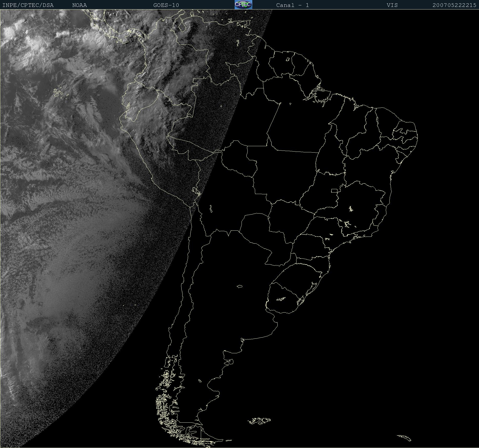
Task: Select the NOAA label in header
Action: point(80,5)
